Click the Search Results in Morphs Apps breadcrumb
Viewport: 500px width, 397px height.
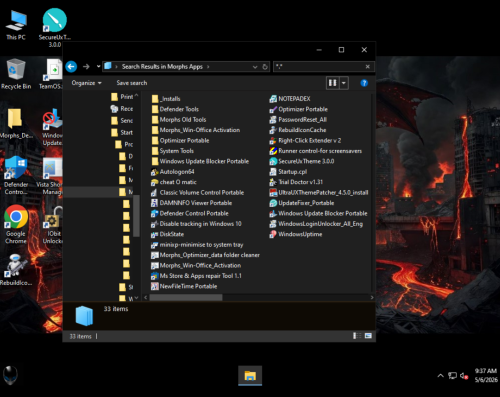click(x=162, y=67)
